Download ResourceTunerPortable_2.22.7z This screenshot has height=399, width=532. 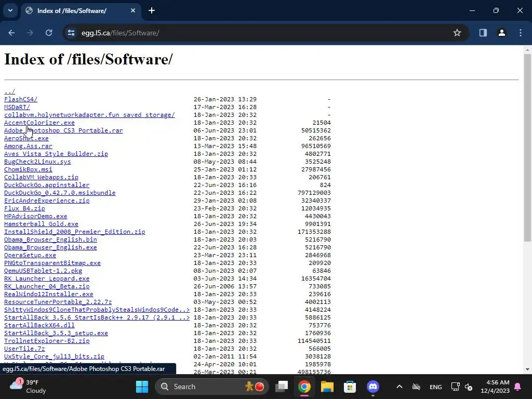[58, 302]
